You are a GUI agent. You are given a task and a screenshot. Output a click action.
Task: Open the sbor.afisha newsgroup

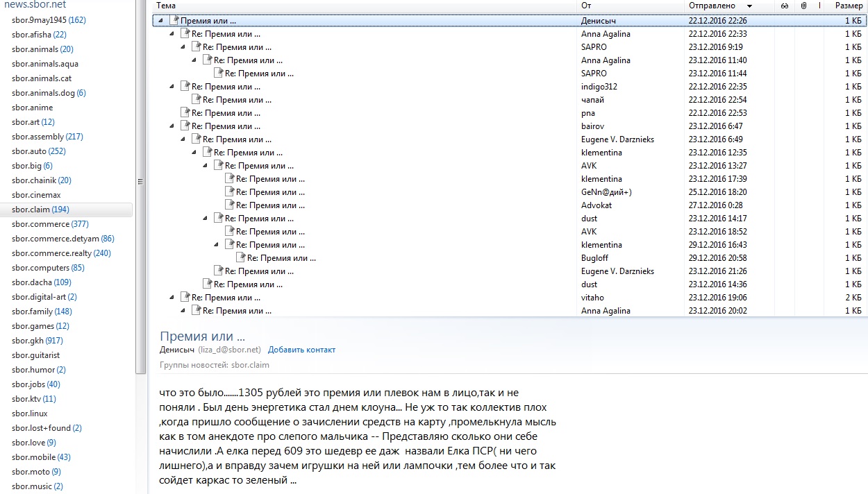point(39,35)
